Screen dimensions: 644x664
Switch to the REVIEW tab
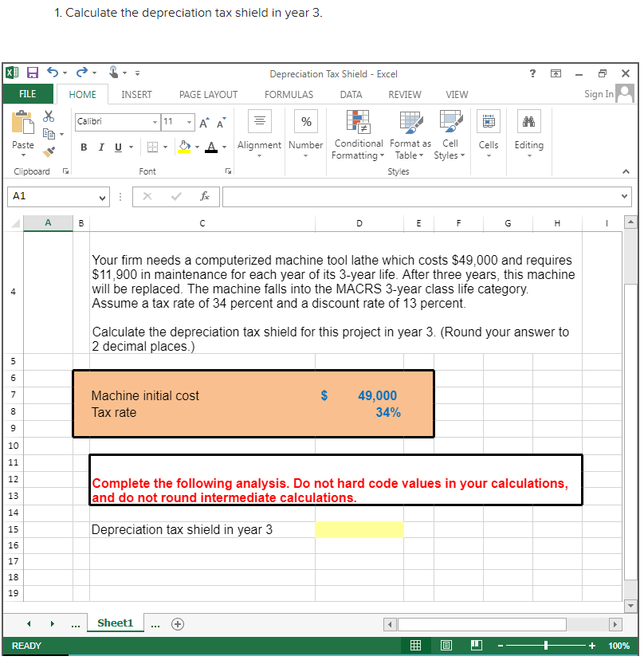pos(405,94)
